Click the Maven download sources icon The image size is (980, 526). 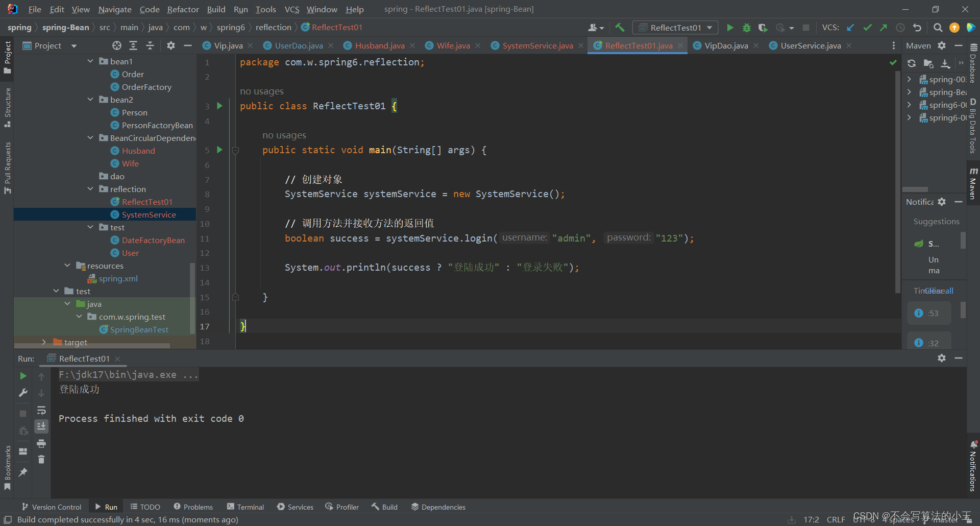pos(945,63)
